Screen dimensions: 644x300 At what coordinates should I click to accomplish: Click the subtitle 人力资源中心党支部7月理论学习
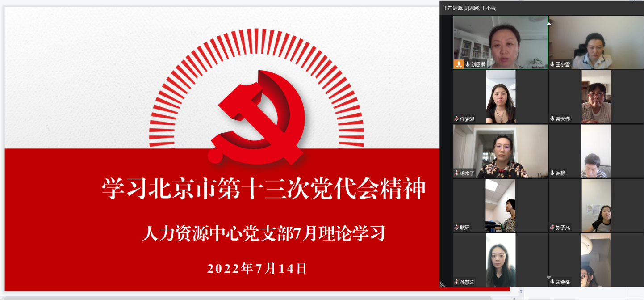click(x=263, y=233)
